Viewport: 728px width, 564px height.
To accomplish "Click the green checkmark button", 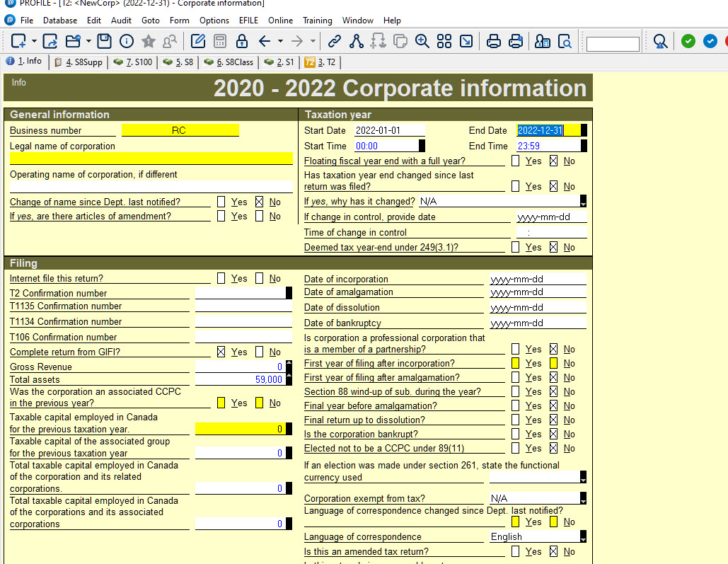I will (688, 41).
